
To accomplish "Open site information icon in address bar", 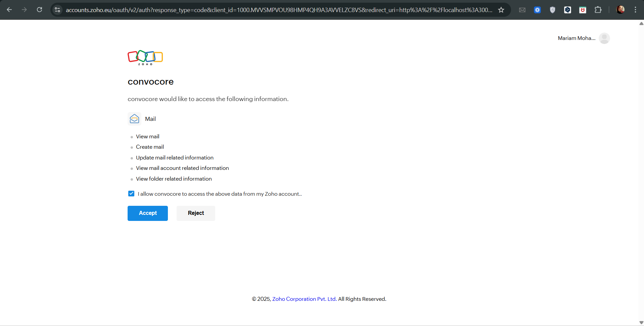I will click(57, 10).
